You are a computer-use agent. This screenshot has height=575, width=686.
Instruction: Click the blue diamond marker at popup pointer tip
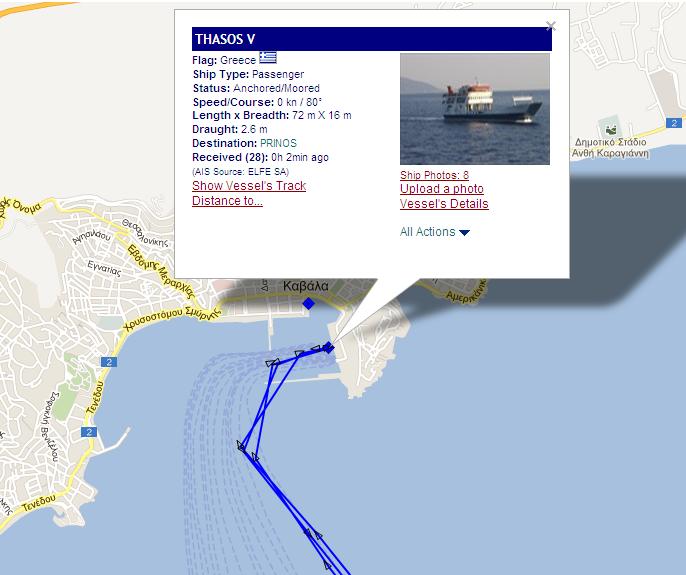[x=329, y=348]
